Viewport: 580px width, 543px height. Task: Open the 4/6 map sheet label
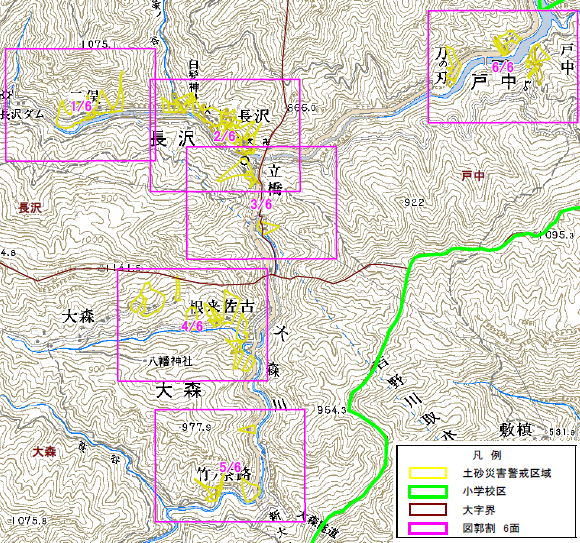tap(192, 326)
